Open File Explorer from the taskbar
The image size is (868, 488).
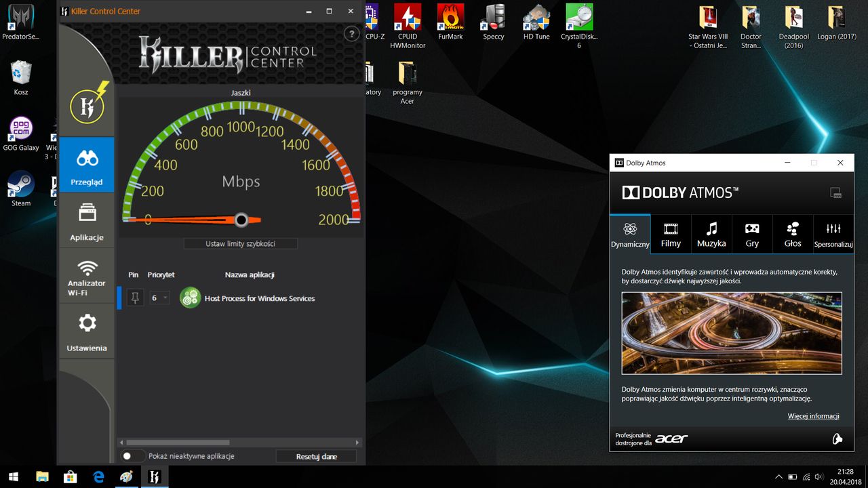(x=42, y=476)
